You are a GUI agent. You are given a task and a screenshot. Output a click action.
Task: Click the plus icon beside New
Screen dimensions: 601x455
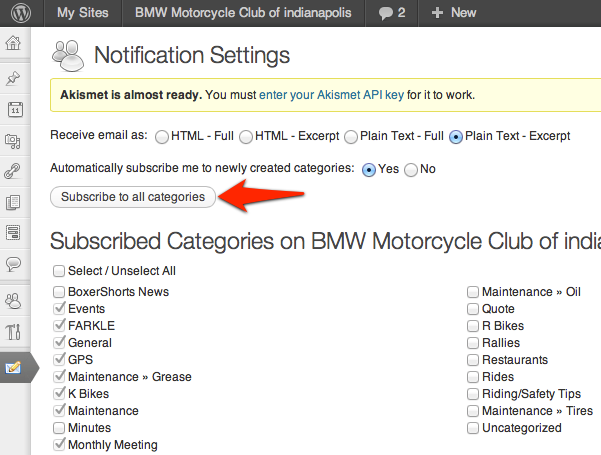[x=437, y=13]
